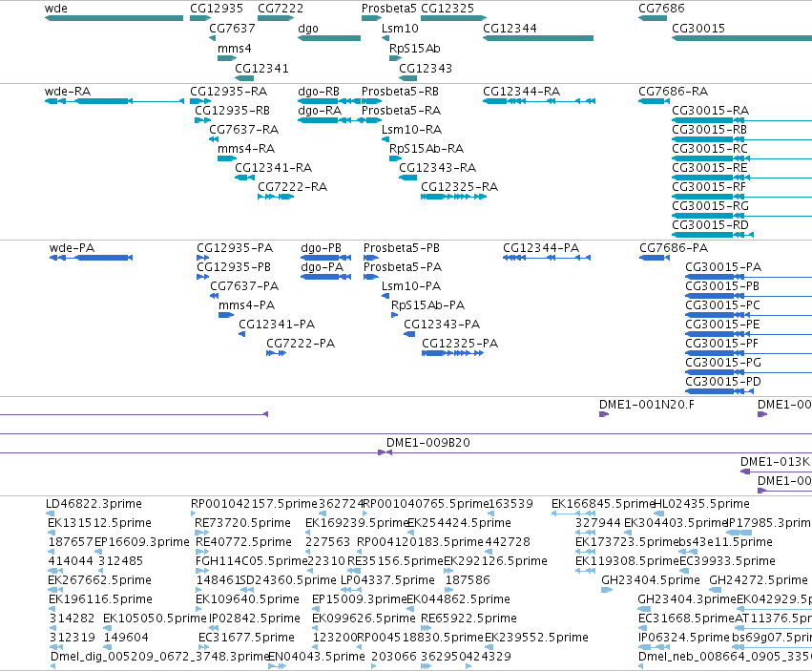Open the mms4-RA transcript label
This screenshot has width=812, height=671.
(x=246, y=149)
